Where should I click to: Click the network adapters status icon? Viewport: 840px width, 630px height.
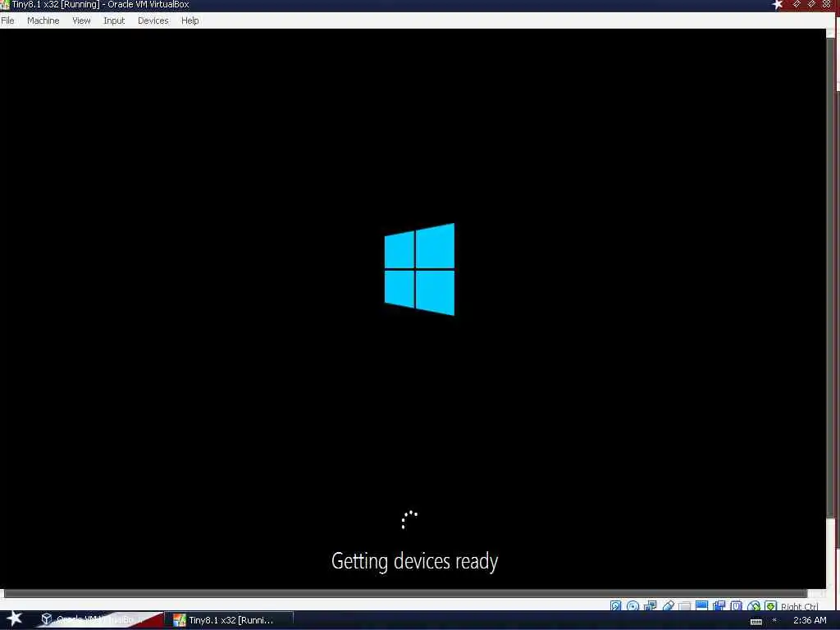pos(651,606)
